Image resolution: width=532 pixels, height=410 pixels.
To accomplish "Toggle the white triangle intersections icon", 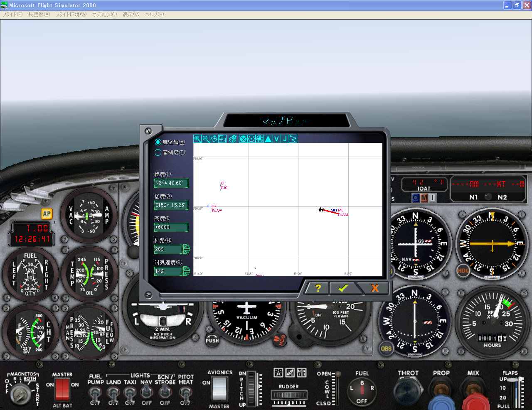I will [268, 139].
